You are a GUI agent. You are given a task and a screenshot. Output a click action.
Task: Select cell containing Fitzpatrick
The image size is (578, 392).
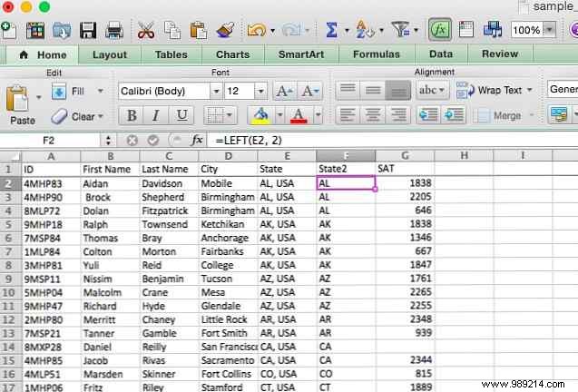pos(169,211)
